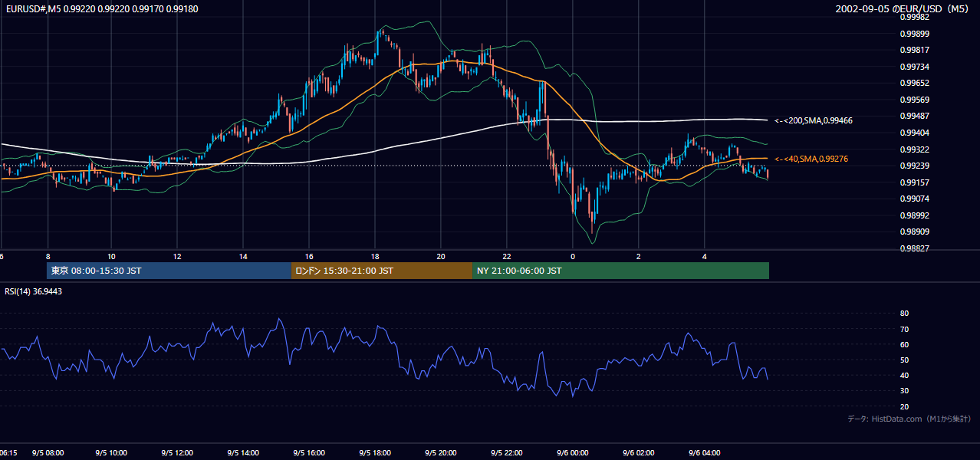980x460 pixels.
Task: Select the 9/5 14:00 time axis label
Action: pyautogui.click(x=243, y=453)
